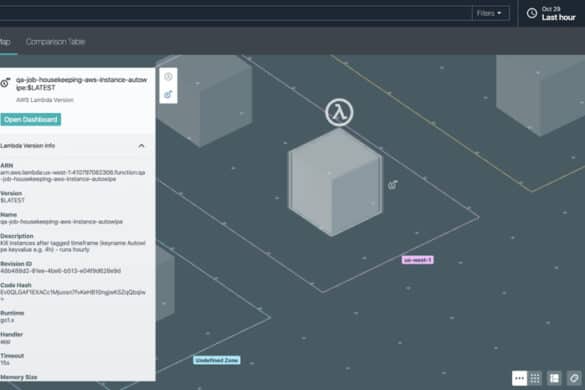
Task: Click the AWS Lambda Version subtitle
Action: pos(45,100)
